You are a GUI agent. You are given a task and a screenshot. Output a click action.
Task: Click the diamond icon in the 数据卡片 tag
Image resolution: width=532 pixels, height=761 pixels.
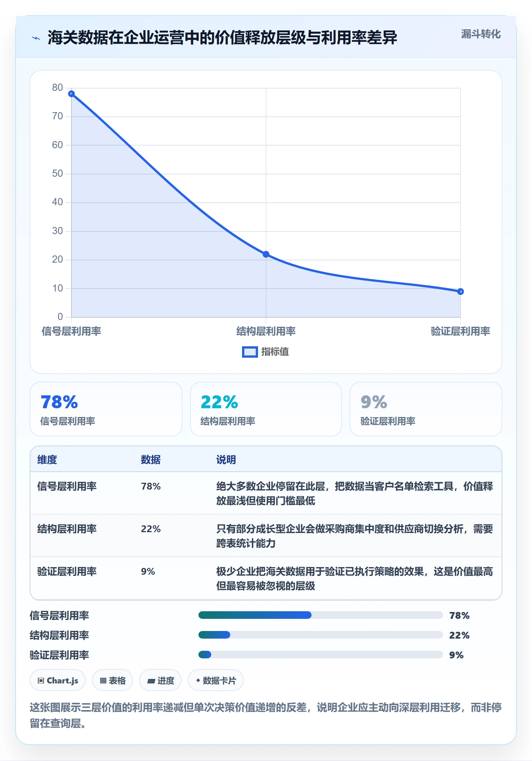(x=198, y=680)
